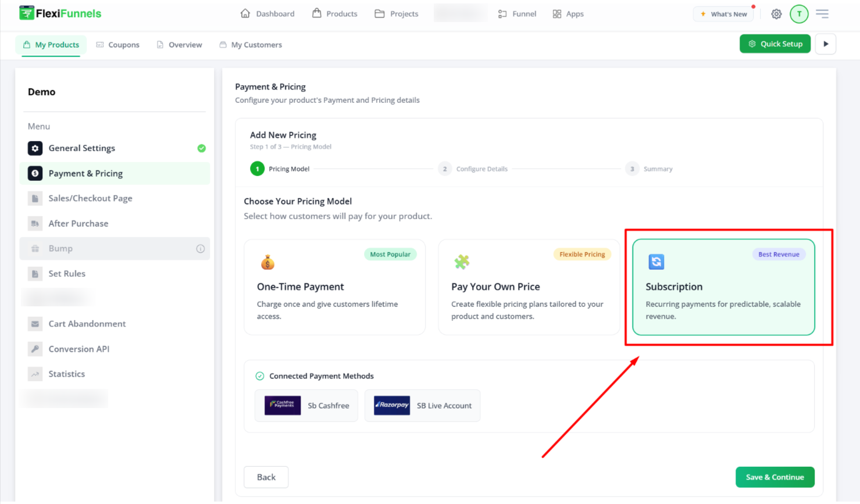Click General Settings gear icon in sidebar
Image resolution: width=860 pixels, height=504 pixels.
(35, 148)
